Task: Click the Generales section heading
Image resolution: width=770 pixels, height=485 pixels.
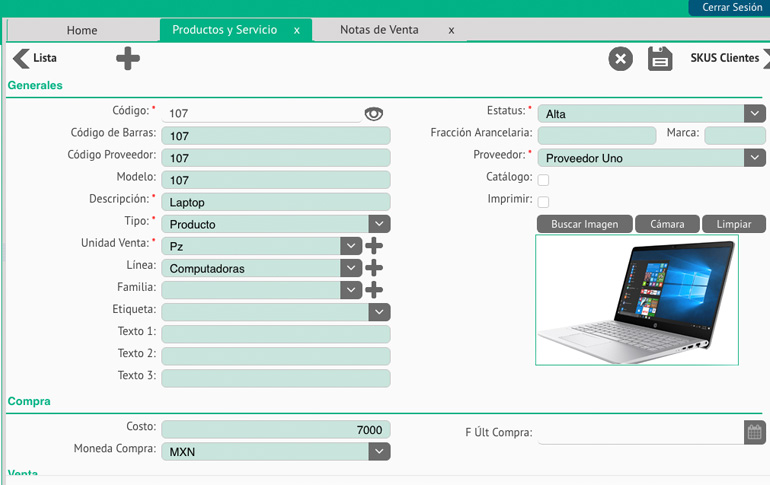Action: 35,85
